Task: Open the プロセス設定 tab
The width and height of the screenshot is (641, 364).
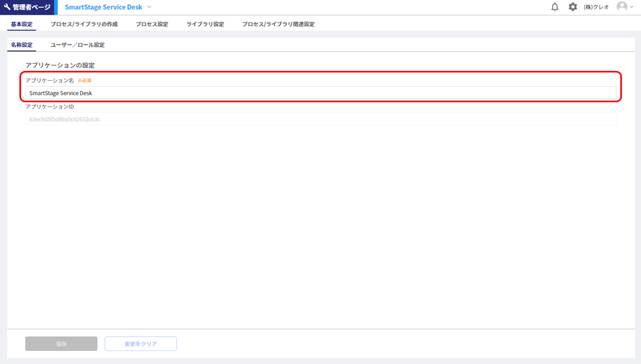Action: (152, 24)
